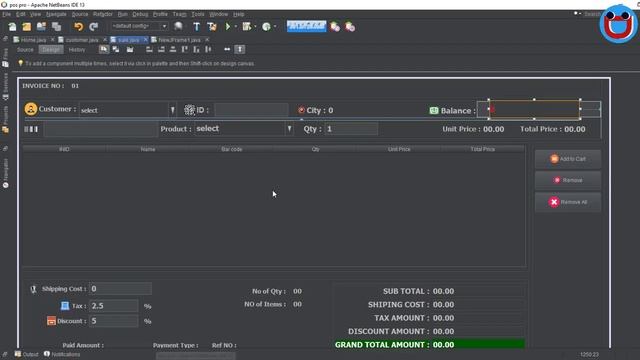Click Center Vertically alignment icon
The image size is (640, 360).
pos(208,49)
